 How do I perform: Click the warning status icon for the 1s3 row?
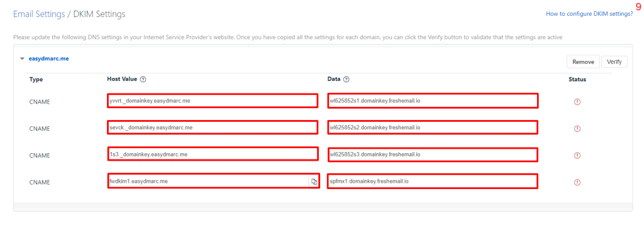(577, 156)
